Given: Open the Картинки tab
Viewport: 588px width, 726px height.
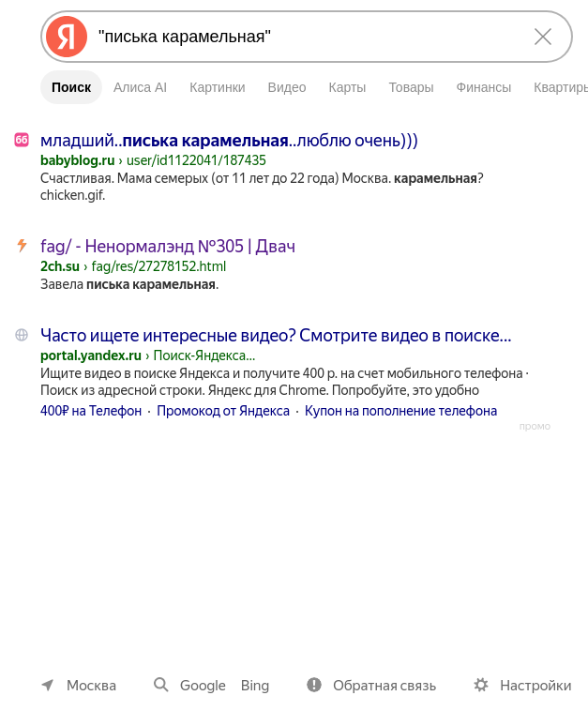Looking at the screenshot, I should pyautogui.click(x=218, y=87).
